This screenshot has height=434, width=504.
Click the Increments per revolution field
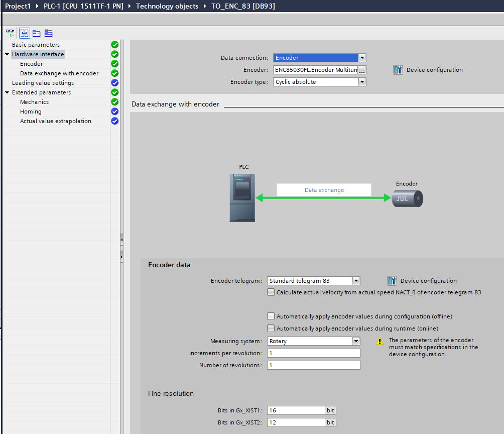[x=313, y=353]
